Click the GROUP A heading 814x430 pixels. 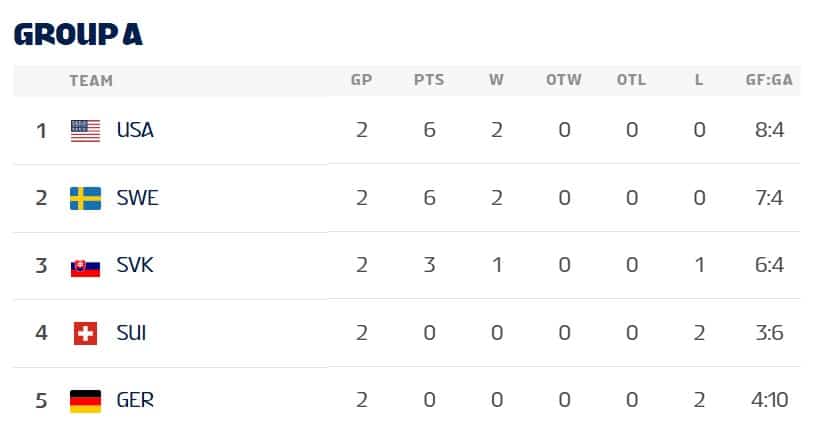78,35
